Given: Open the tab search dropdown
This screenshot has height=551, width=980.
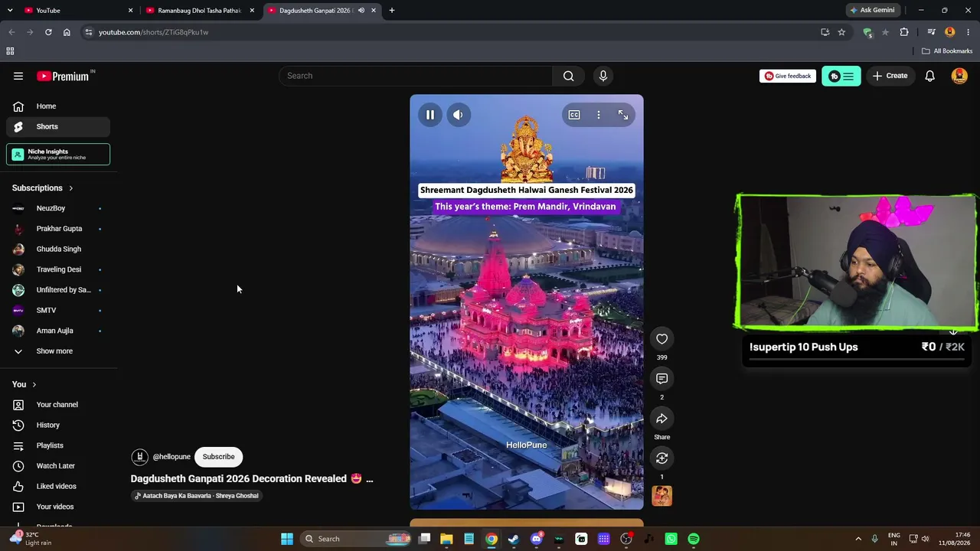Looking at the screenshot, I should pos(10,11).
